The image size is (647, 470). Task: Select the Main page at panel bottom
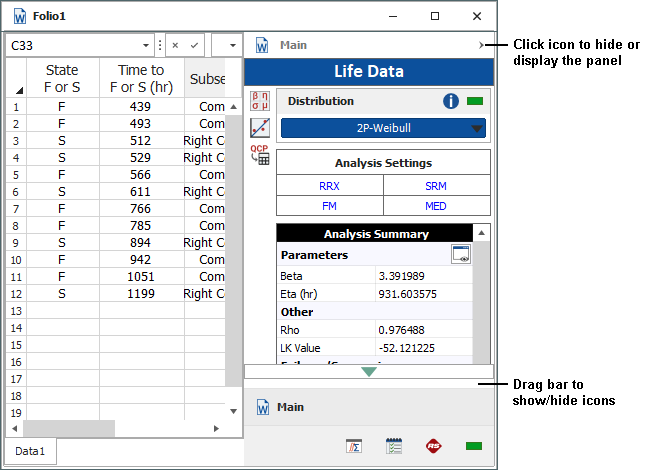(290, 407)
